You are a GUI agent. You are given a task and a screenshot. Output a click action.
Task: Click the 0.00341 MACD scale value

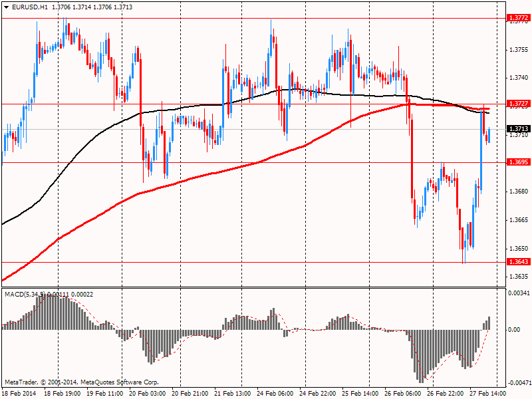click(x=519, y=293)
